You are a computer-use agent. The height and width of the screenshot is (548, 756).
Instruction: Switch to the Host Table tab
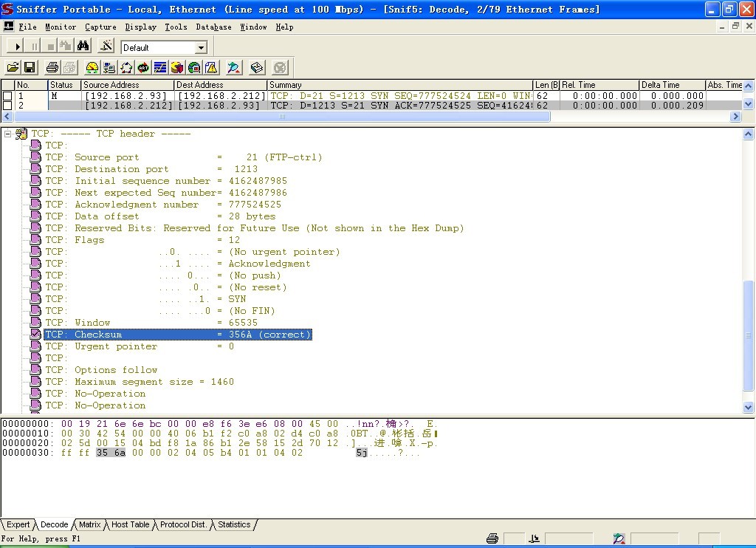point(130,524)
